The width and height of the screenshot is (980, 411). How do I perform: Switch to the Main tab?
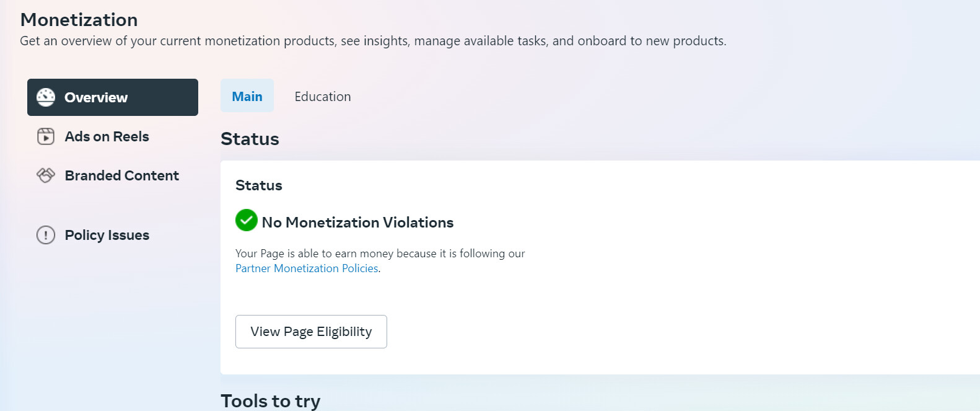247,96
